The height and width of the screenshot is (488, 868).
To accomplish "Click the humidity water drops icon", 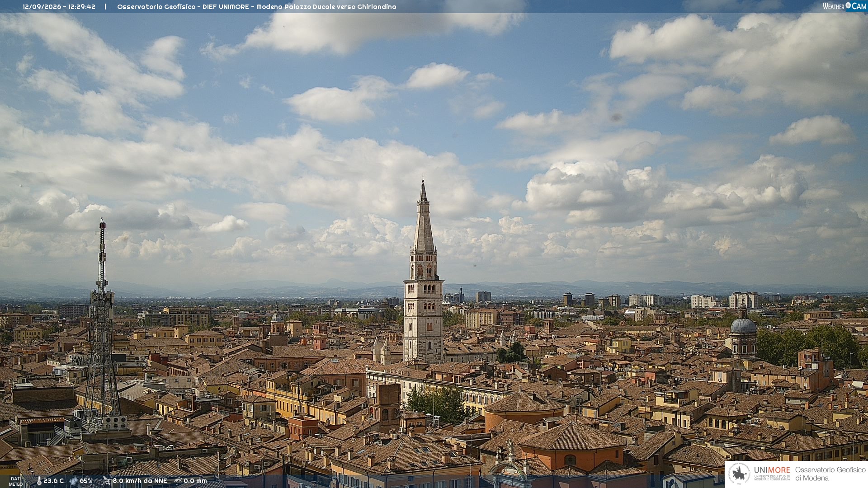I will tap(73, 481).
